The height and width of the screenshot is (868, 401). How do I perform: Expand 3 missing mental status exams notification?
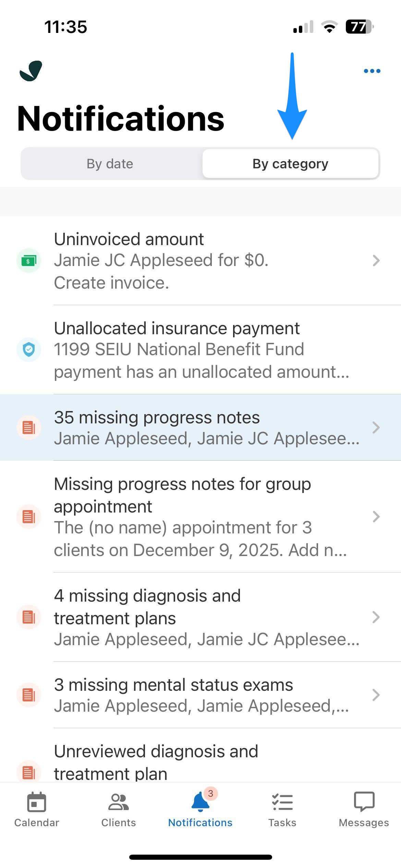[200, 695]
